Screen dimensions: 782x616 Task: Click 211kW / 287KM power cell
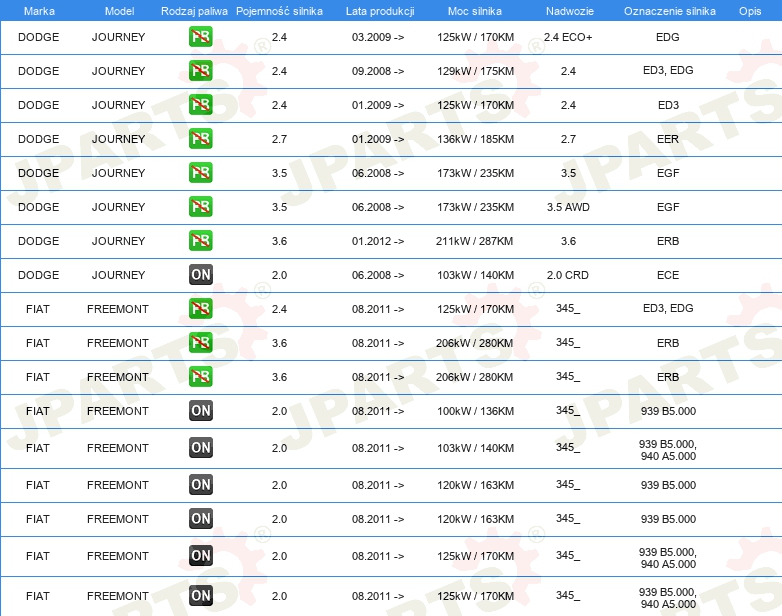coord(474,241)
